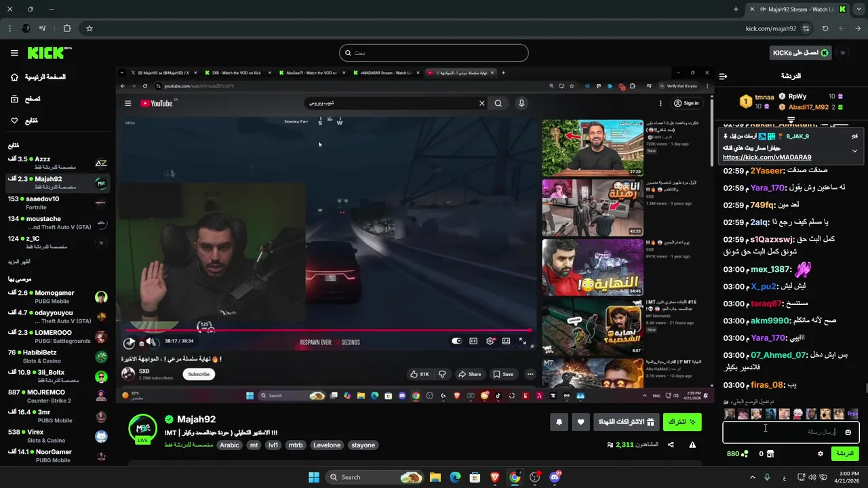
Task: Open saaedov10 channel in sidebar
Action: 58,203
